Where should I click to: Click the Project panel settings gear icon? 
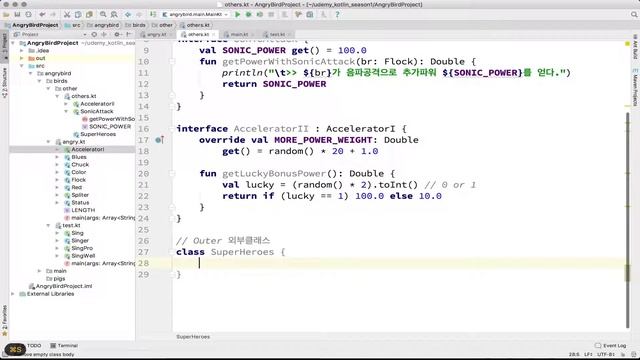117,35
